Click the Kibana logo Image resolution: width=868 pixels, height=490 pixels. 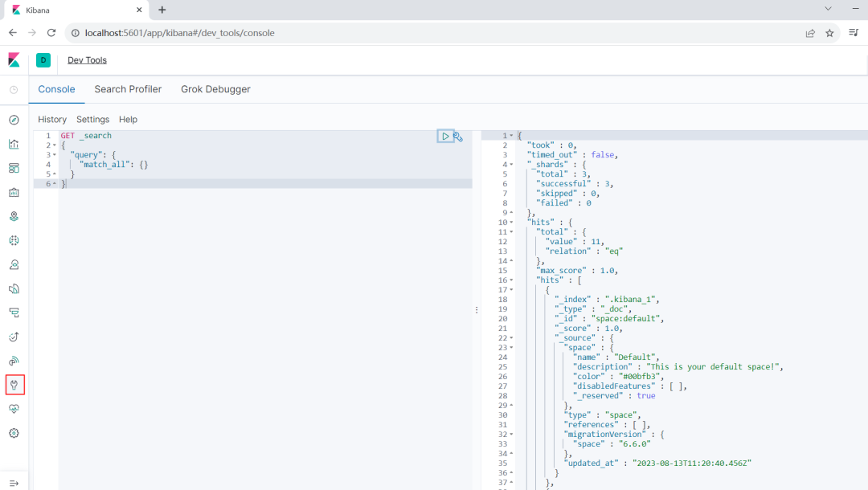[14, 60]
